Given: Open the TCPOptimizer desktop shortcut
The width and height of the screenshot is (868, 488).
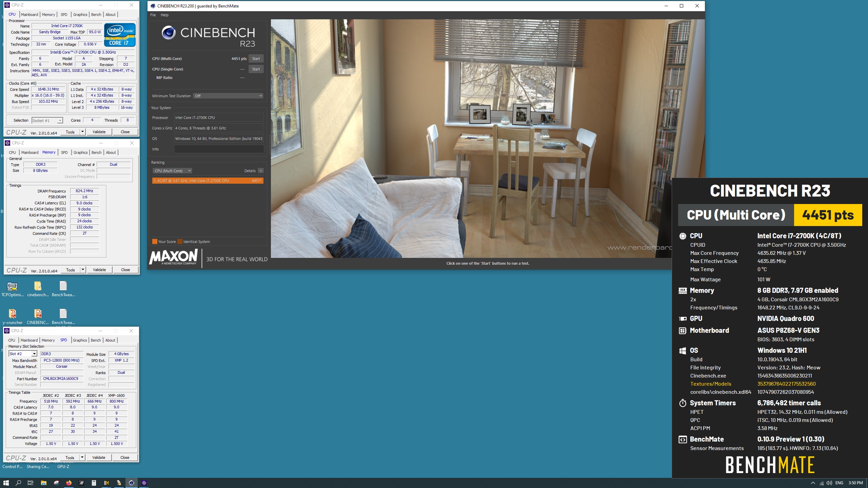Looking at the screenshot, I should tap(12, 289).
